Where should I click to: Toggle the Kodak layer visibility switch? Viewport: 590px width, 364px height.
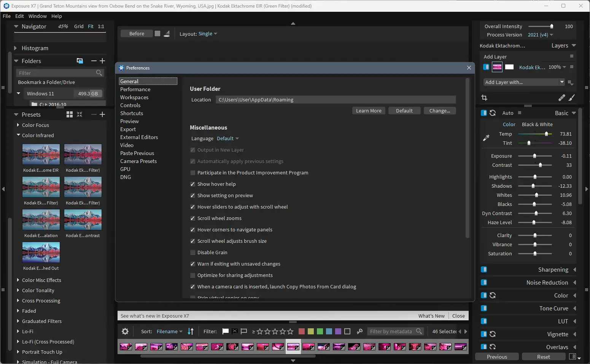coord(486,67)
